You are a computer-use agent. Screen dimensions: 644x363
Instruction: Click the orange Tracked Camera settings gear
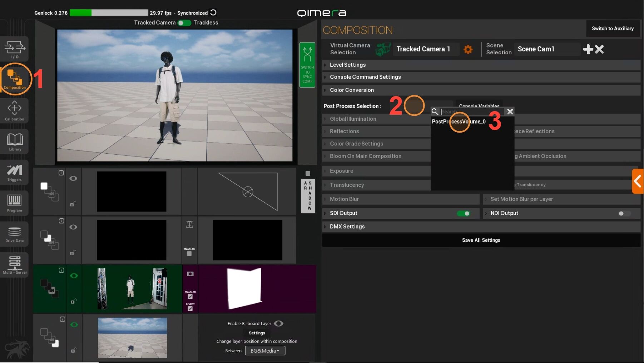pos(468,49)
